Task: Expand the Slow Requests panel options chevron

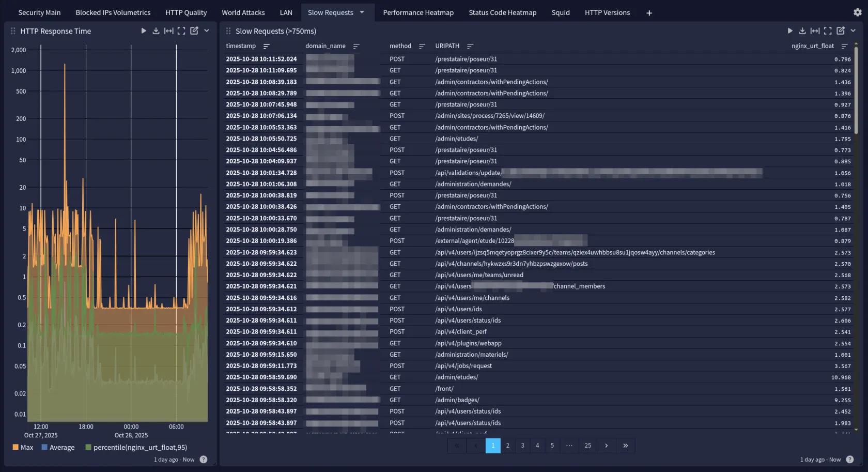Action: click(x=853, y=31)
